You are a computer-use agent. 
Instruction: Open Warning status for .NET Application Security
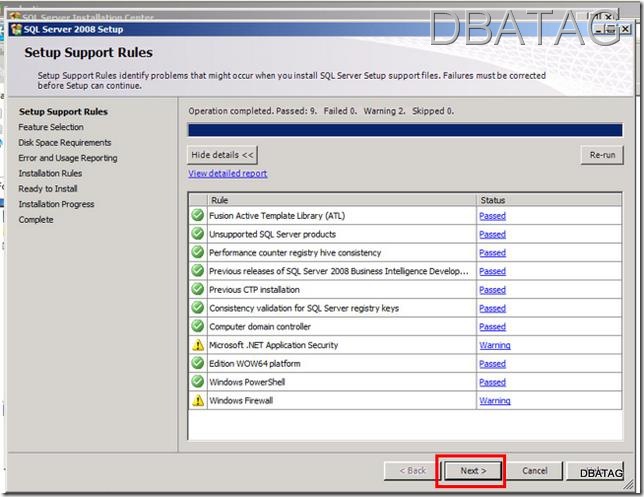(x=494, y=346)
